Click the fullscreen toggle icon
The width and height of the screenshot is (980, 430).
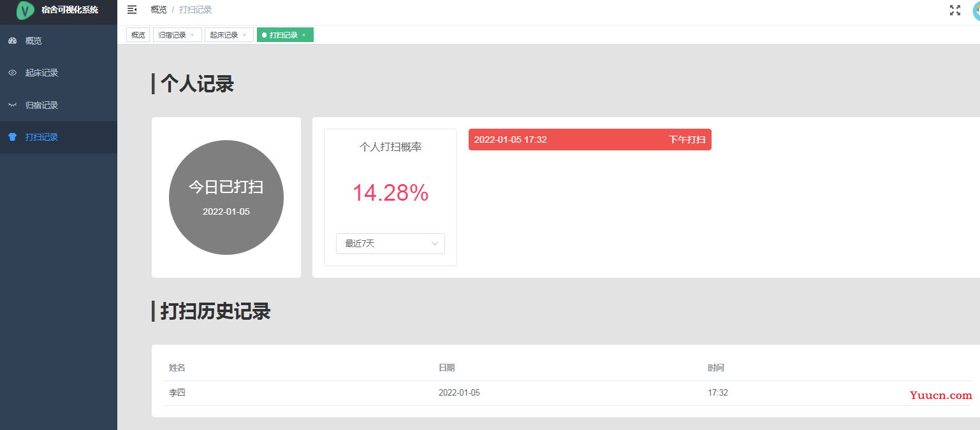tap(954, 10)
